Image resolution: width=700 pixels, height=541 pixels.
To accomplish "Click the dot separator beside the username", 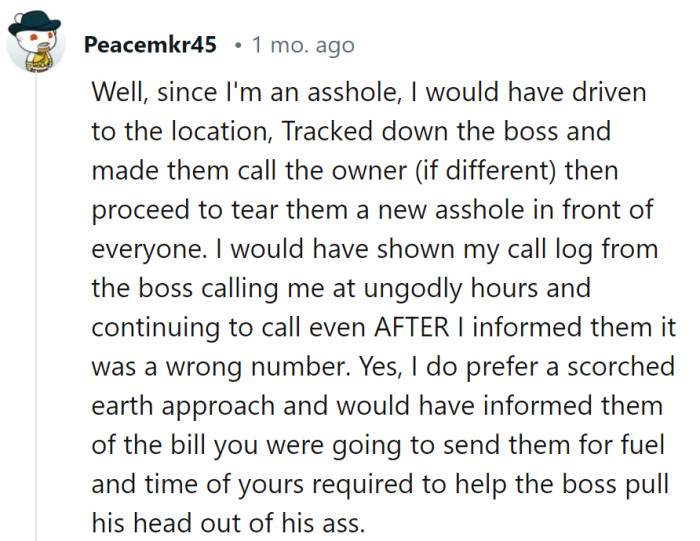I will pyautogui.click(x=239, y=46).
